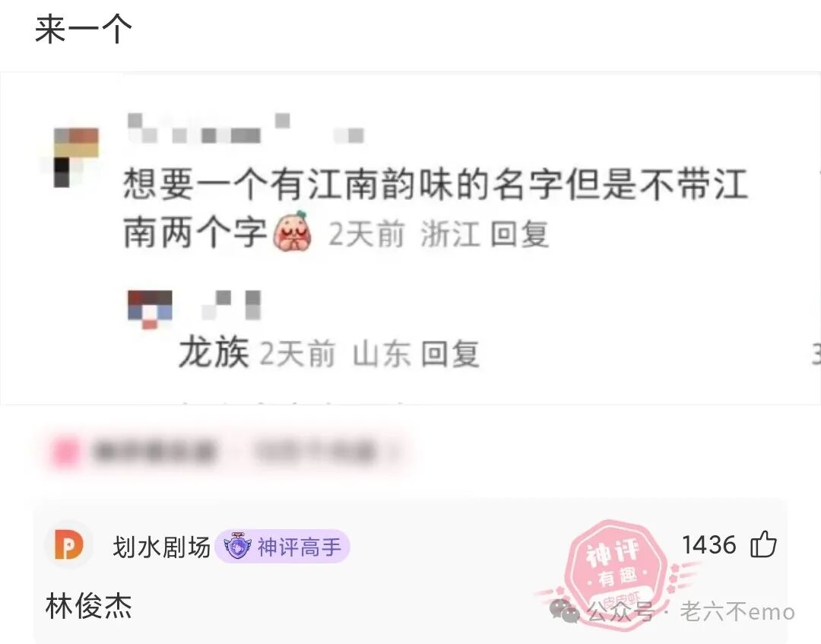
Task: Tap the 神评有趣 red stamp
Action: click(615, 566)
